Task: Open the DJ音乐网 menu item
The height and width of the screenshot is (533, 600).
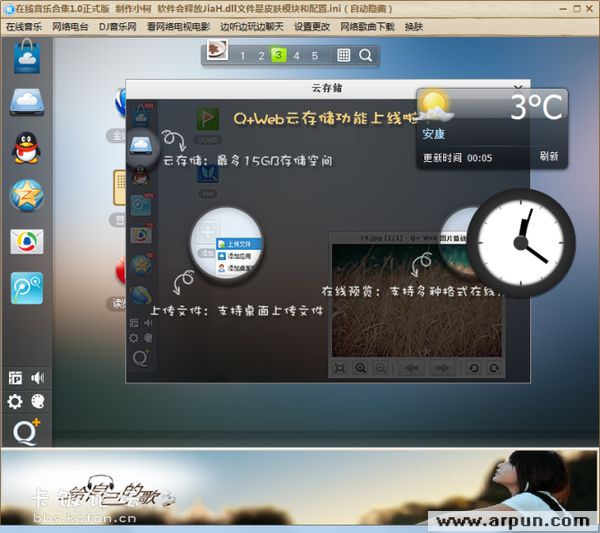Action: (x=118, y=27)
